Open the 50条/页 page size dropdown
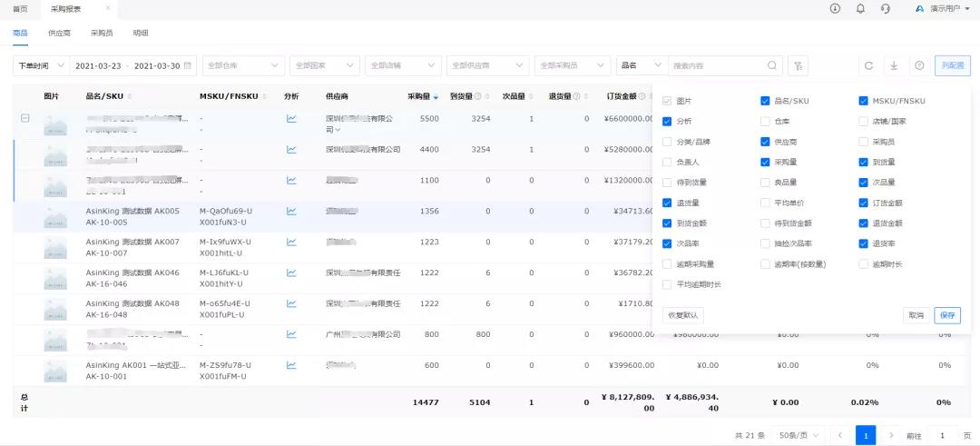The width and height of the screenshot is (980, 446). coord(799,436)
